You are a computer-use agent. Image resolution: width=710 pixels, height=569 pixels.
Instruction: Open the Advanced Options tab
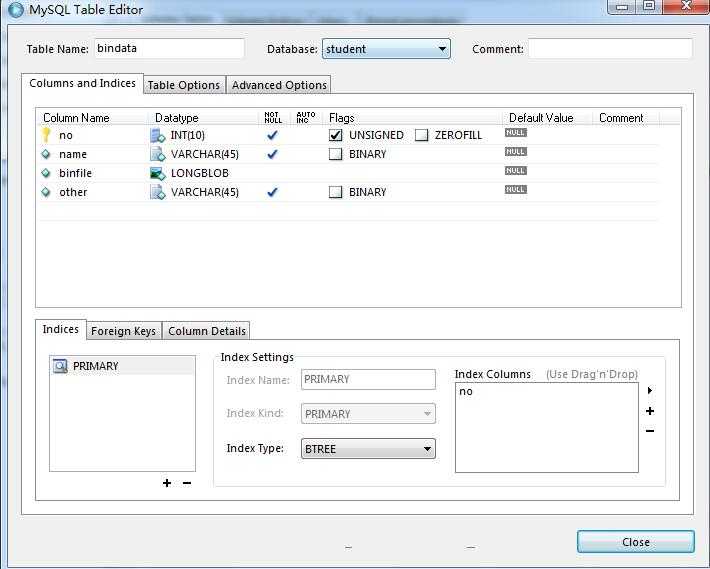click(x=279, y=85)
